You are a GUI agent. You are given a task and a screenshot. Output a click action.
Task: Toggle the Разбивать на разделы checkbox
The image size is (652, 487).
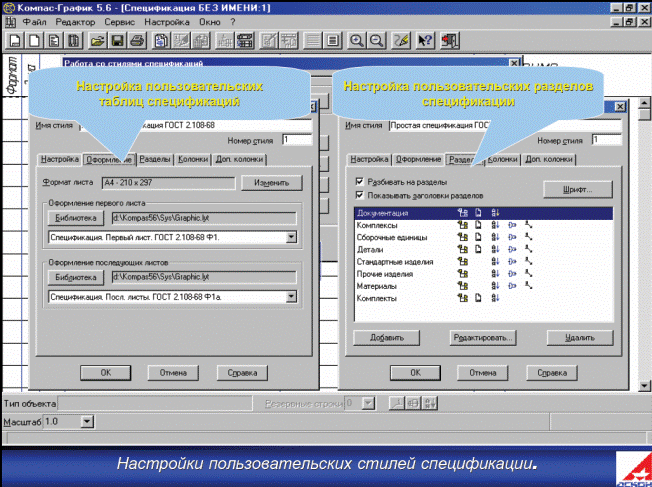click(360, 182)
